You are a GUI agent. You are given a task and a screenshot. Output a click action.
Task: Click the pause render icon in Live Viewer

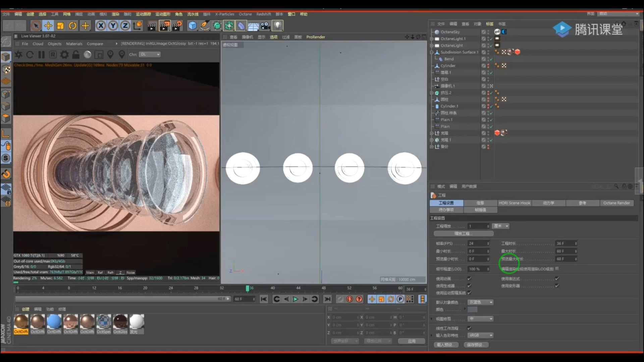click(41, 55)
